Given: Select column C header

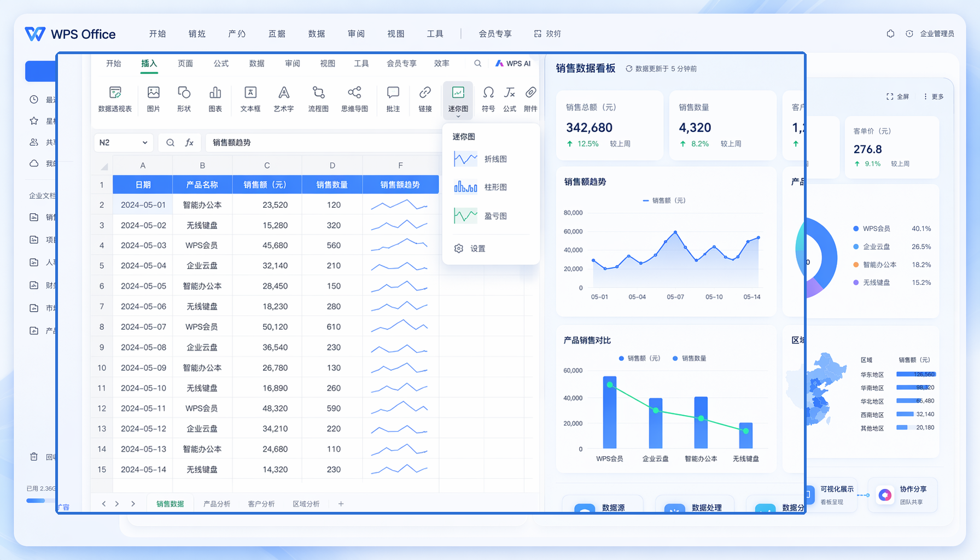Looking at the screenshot, I should 267,166.
